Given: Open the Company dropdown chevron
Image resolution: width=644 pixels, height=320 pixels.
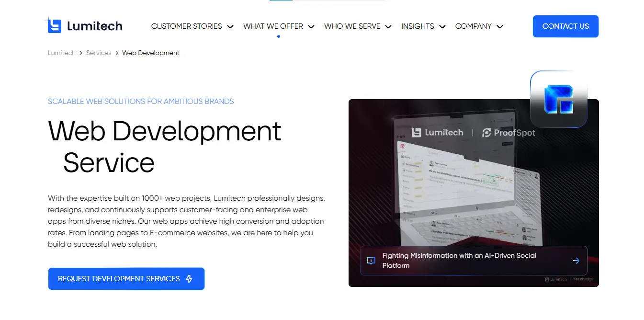Looking at the screenshot, I should [500, 27].
